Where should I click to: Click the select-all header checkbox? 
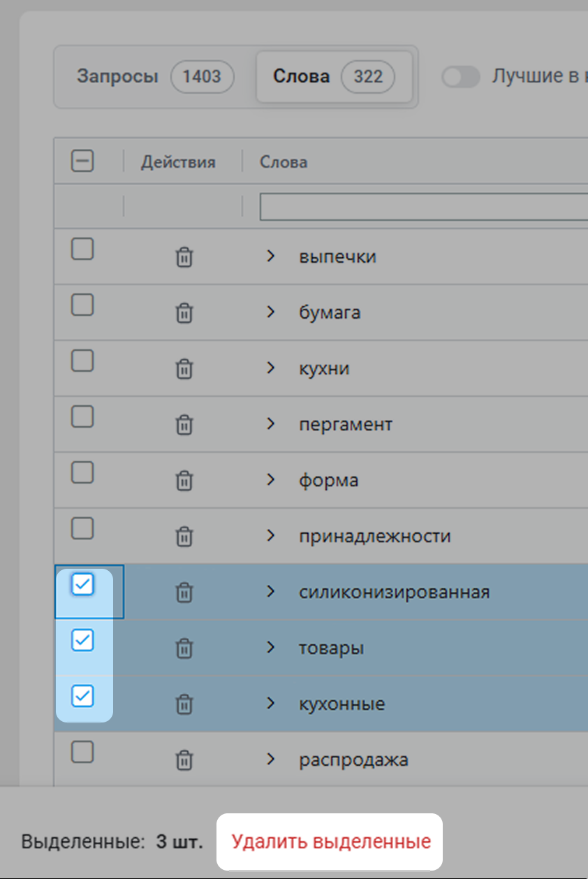(x=82, y=162)
